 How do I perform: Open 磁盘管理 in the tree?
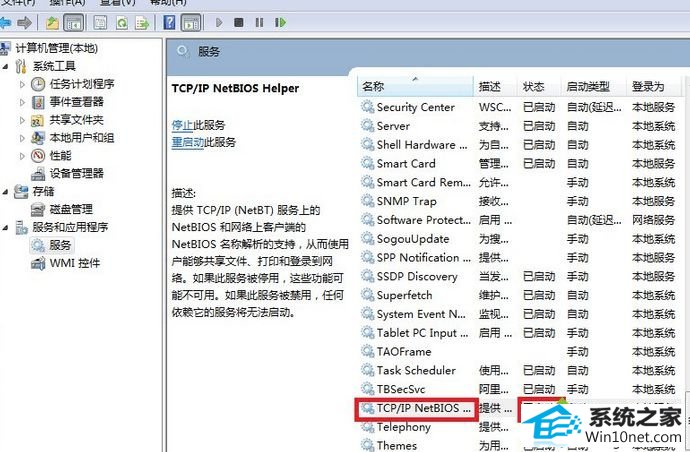(71, 209)
